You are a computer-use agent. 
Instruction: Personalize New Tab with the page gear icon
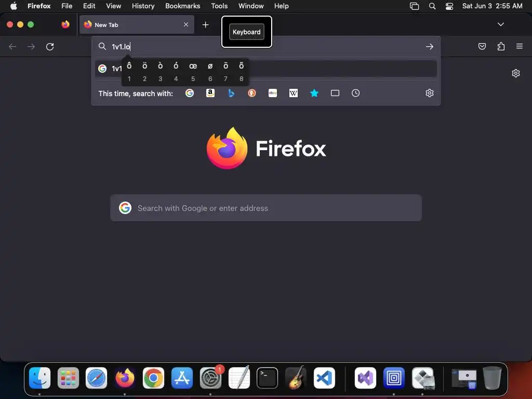pyautogui.click(x=516, y=73)
